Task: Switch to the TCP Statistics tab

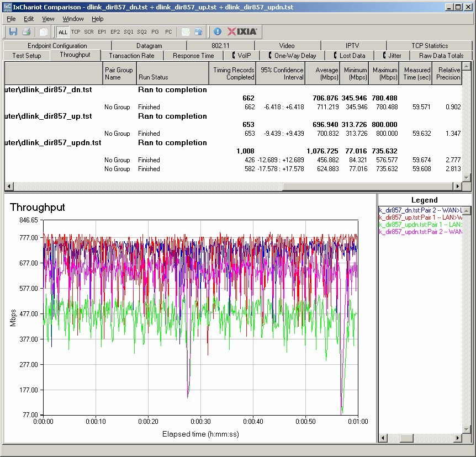Action: click(430, 45)
